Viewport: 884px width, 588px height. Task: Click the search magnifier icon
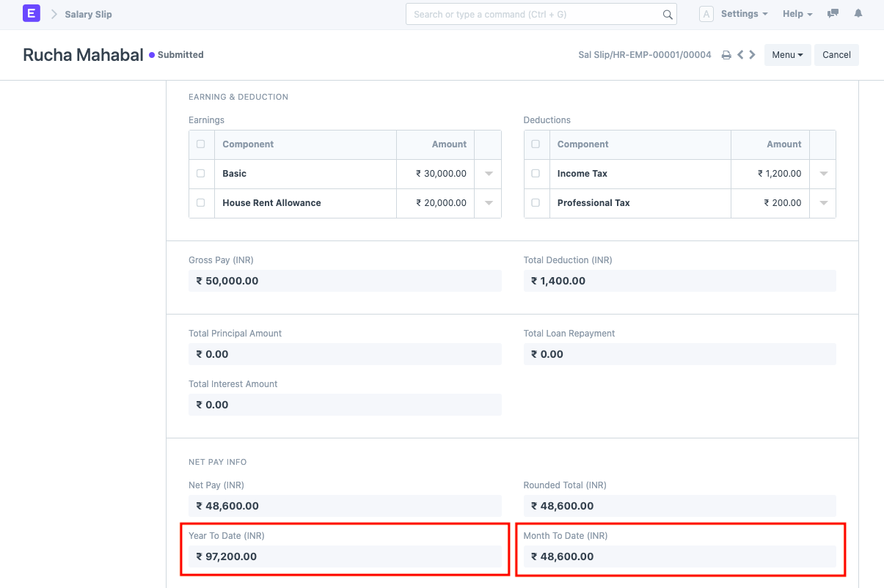coord(668,15)
